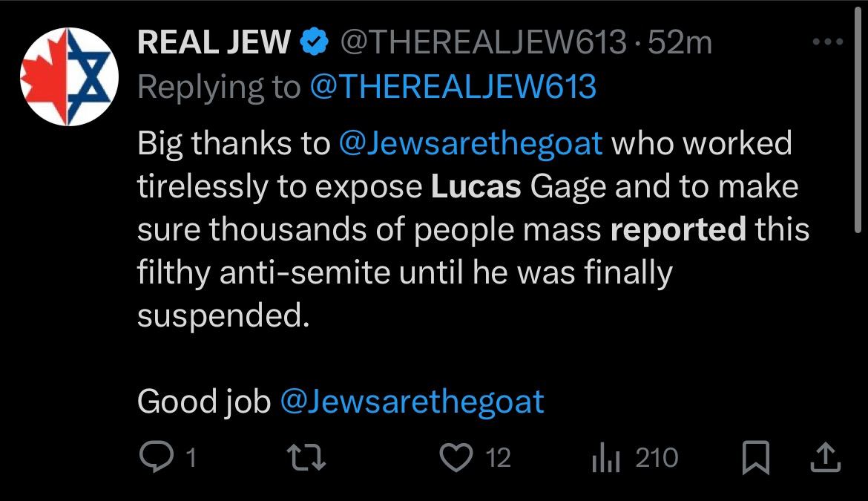Click the reply speech bubble icon

157,457
